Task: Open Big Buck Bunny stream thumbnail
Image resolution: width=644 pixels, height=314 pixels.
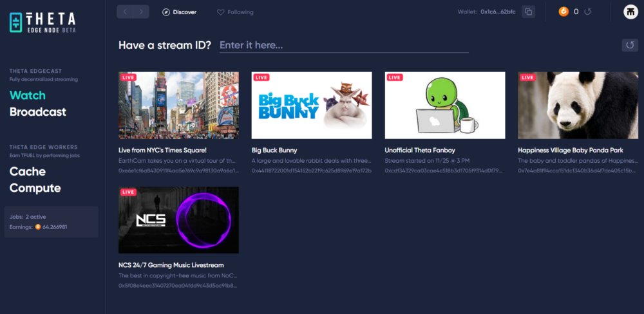Action: [x=312, y=105]
